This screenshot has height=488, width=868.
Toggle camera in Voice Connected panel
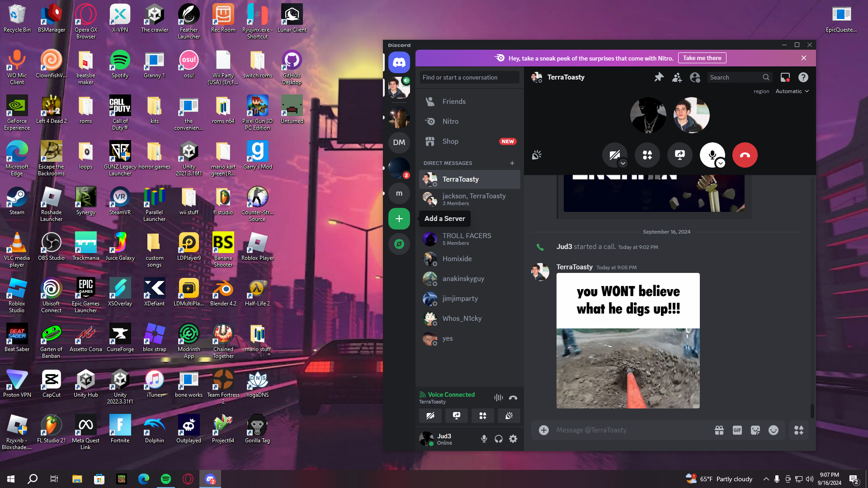click(x=430, y=416)
